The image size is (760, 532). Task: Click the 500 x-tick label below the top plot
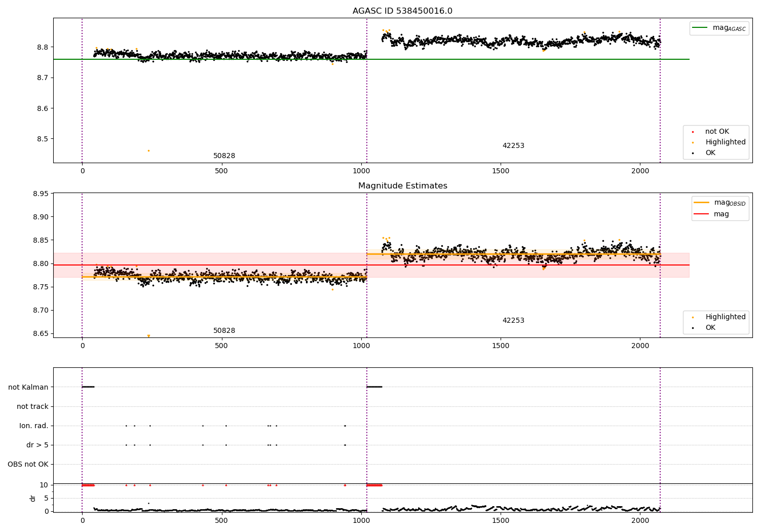(221, 171)
